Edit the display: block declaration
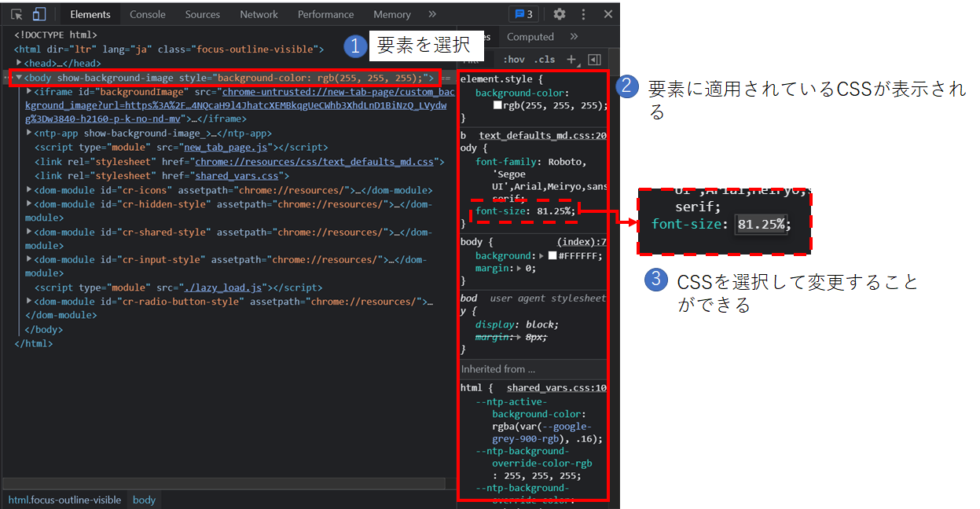Viewport: 980px width, 509px height. coord(517,324)
